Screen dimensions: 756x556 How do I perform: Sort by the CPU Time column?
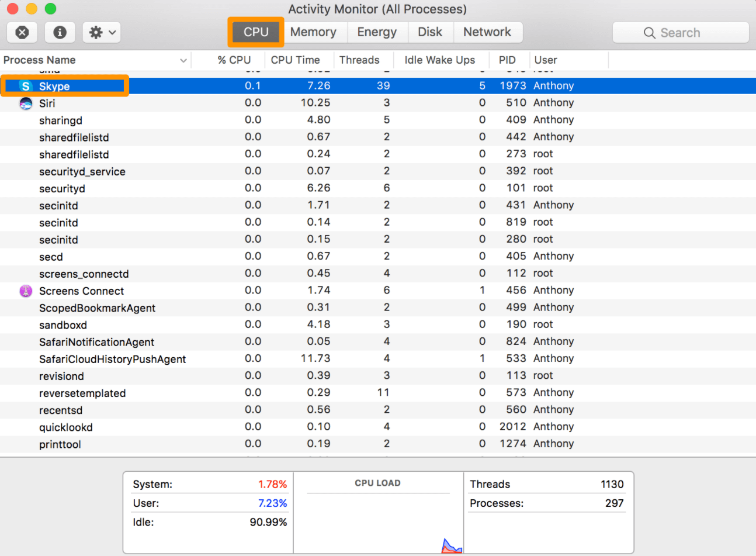click(294, 60)
